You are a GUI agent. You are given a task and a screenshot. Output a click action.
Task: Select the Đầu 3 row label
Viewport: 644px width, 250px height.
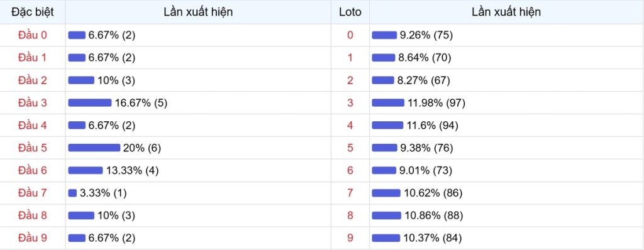click(33, 102)
